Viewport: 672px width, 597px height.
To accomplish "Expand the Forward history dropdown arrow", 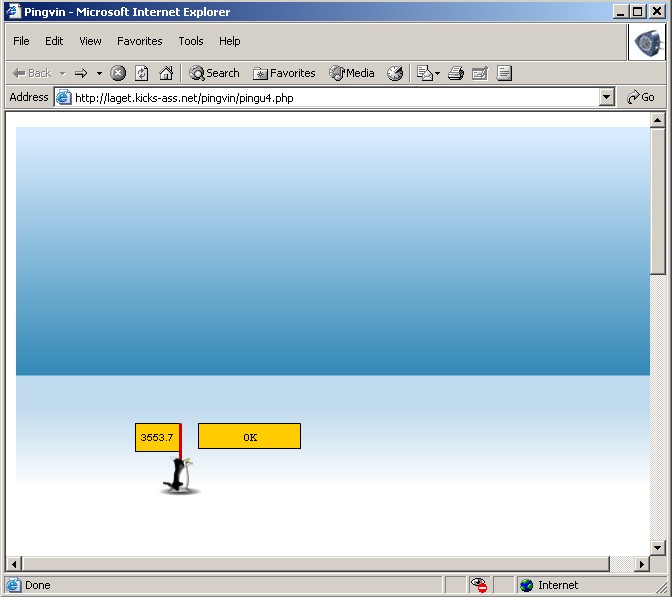I will [99, 73].
